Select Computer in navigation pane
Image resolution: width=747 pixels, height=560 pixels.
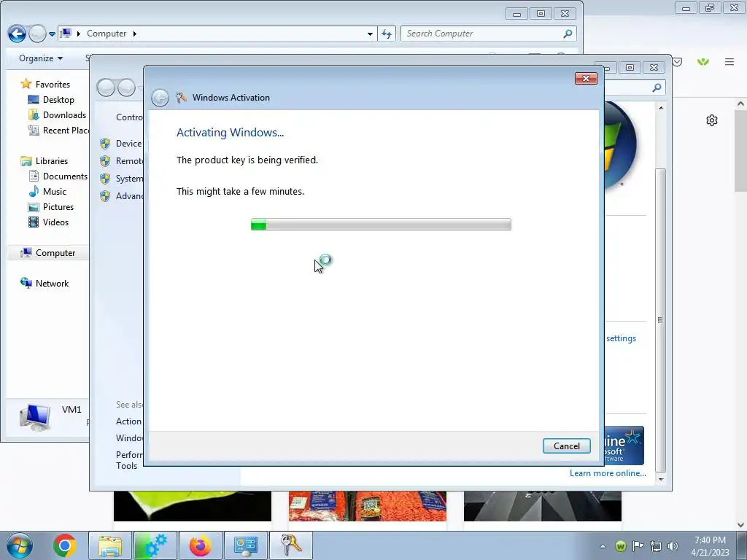[x=55, y=253]
